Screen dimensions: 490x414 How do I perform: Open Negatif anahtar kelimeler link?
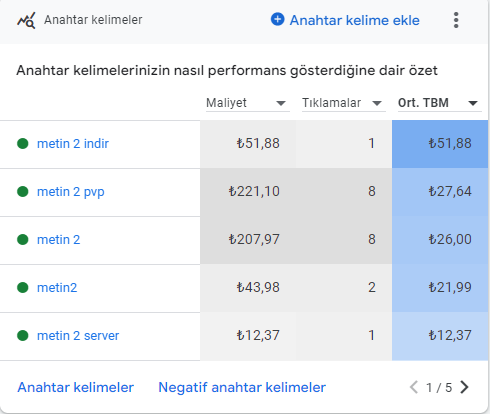click(242, 387)
